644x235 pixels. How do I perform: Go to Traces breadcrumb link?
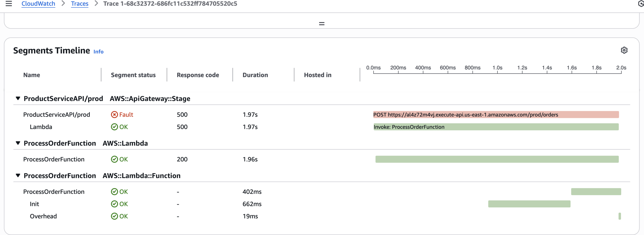click(x=80, y=4)
